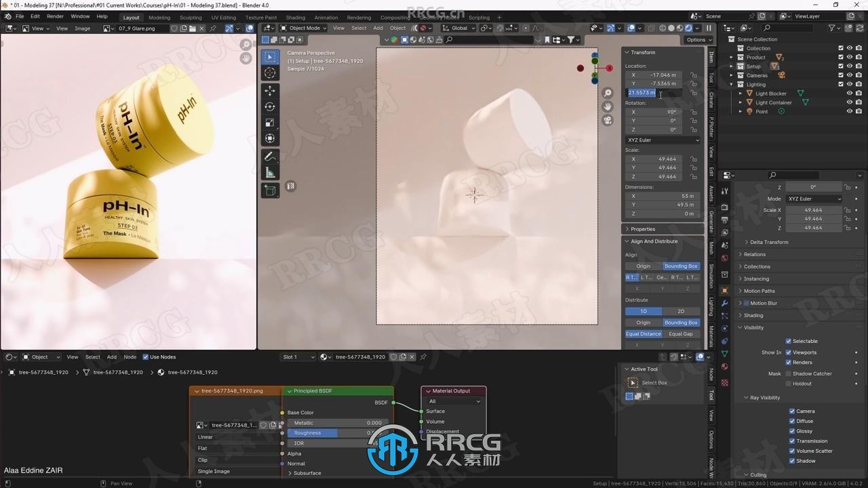Activate the Transform tool in viewport toolbar
The height and width of the screenshot is (488, 868).
tap(270, 138)
